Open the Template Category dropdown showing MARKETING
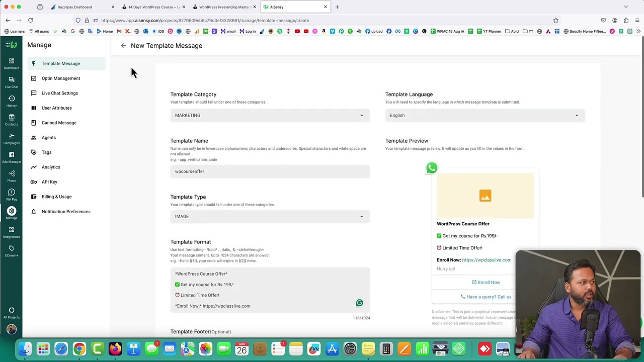 (270, 115)
